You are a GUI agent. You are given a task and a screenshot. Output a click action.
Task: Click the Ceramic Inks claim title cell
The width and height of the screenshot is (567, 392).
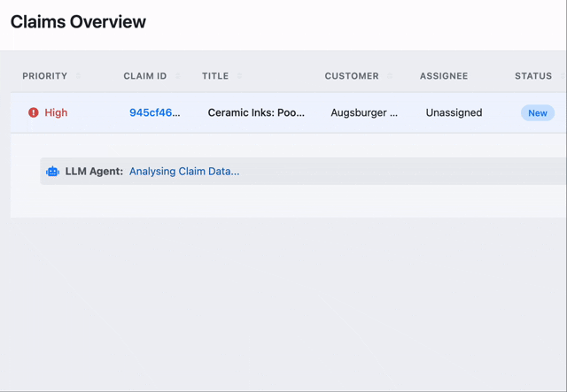[x=256, y=113]
